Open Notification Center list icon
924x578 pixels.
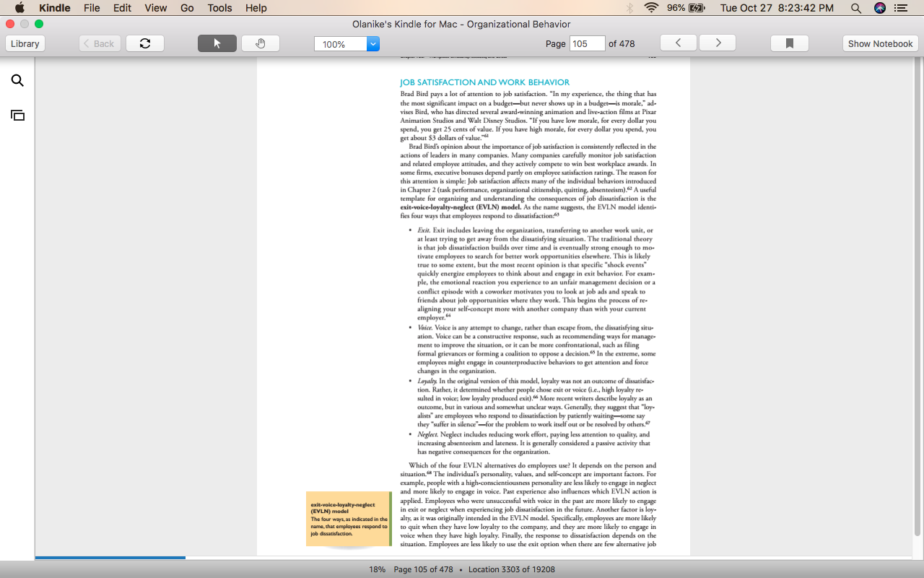coord(901,8)
